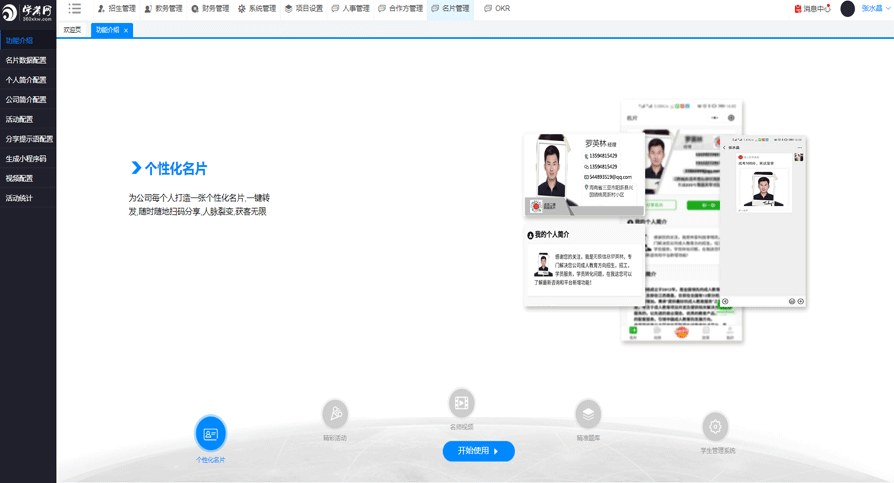This screenshot has width=894, height=483.
Task: Open 生成小程序码 in the sidebar
Action: (x=26, y=159)
